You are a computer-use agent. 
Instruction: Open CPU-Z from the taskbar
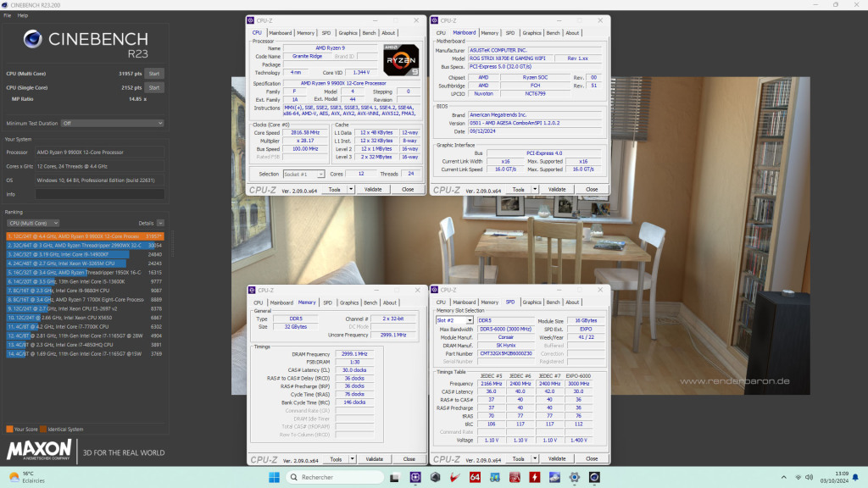pos(415,476)
